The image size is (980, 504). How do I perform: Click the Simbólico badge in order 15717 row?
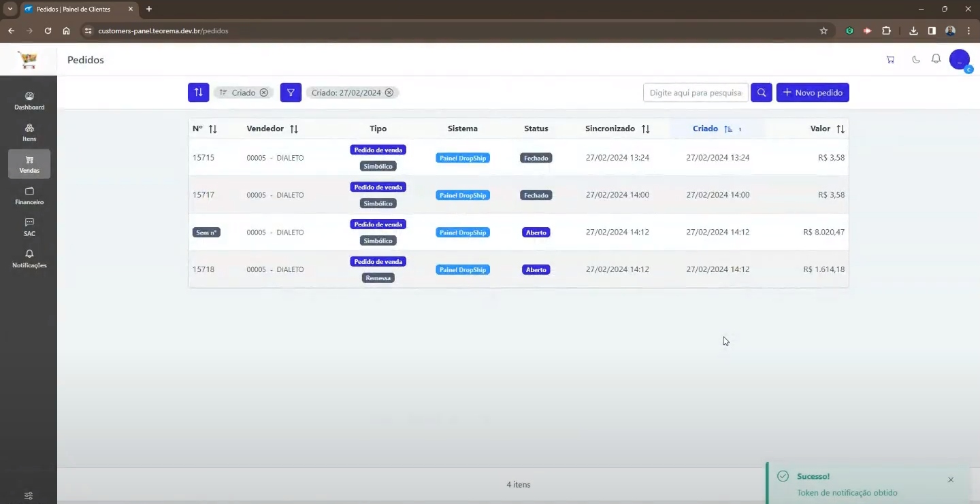[x=378, y=203]
